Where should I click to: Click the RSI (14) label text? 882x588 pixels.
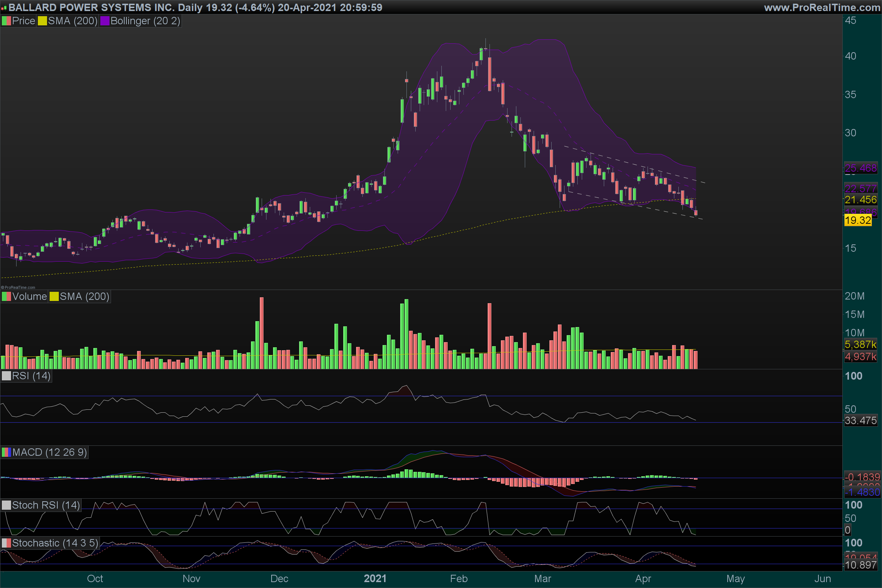tap(31, 376)
